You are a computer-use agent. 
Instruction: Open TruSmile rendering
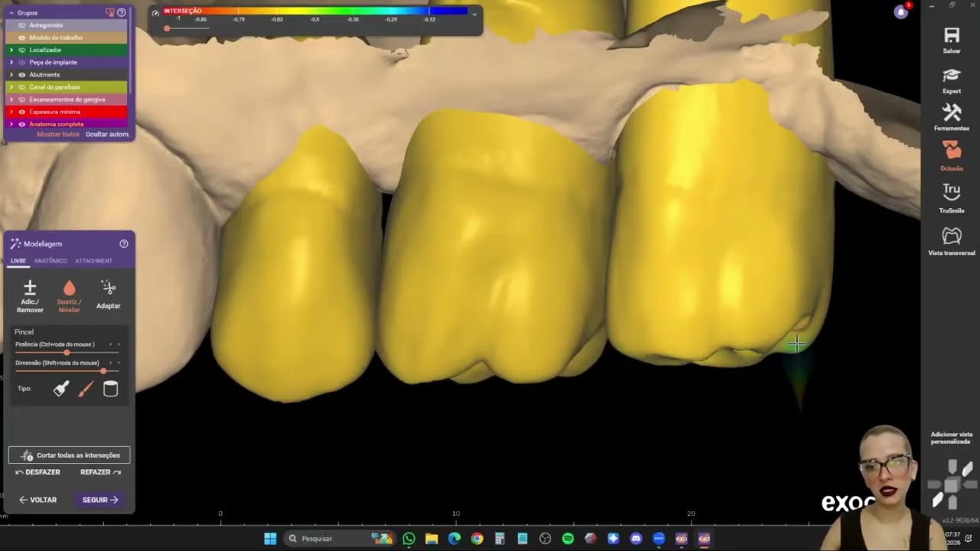(952, 198)
